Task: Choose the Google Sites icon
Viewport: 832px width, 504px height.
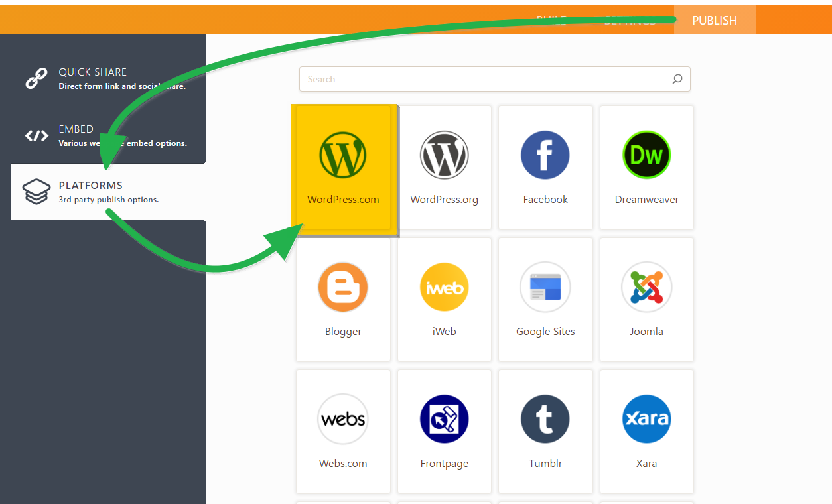Action: point(545,287)
